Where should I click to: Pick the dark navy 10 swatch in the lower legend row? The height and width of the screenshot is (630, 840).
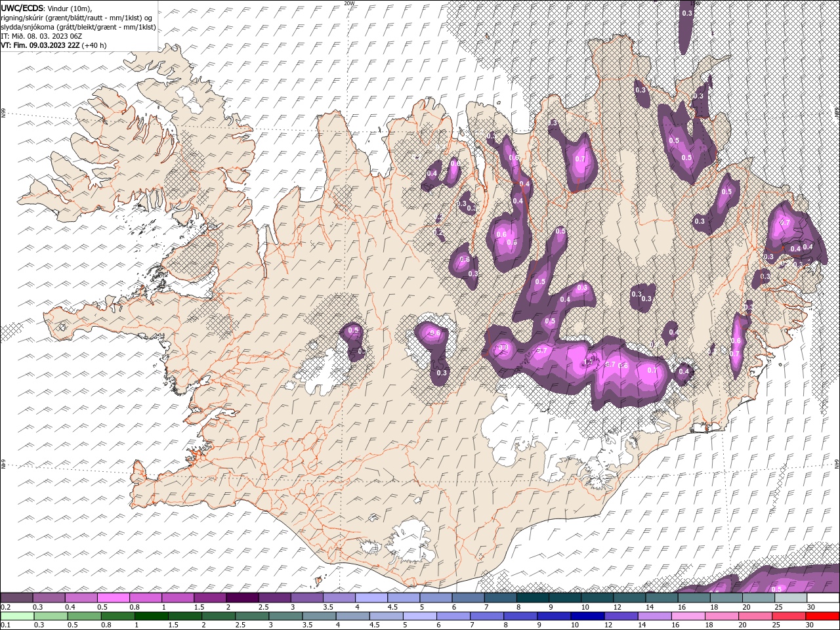click(x=586, y=616)
